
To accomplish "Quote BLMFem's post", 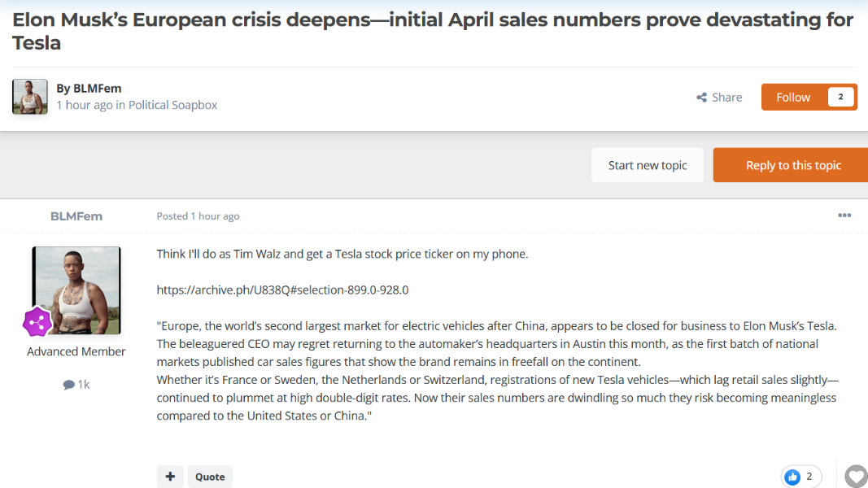I will pos(210,477).
